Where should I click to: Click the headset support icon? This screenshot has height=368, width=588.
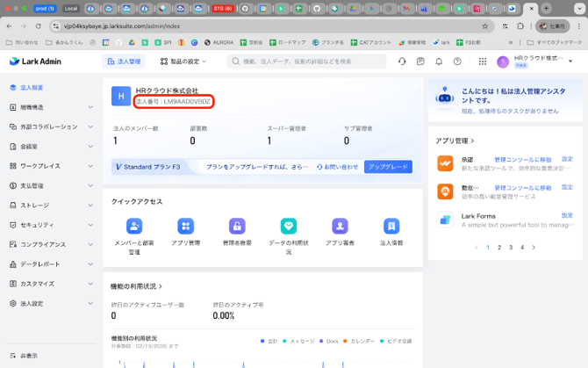(x=402, y=61)
